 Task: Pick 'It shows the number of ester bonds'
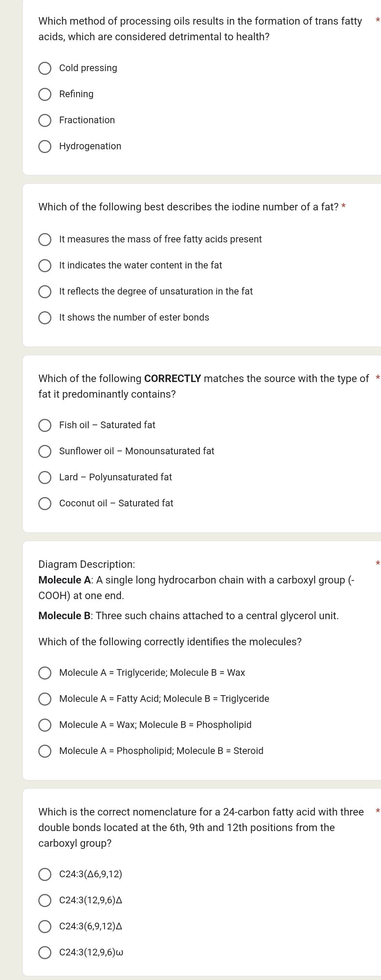[45, 318]
